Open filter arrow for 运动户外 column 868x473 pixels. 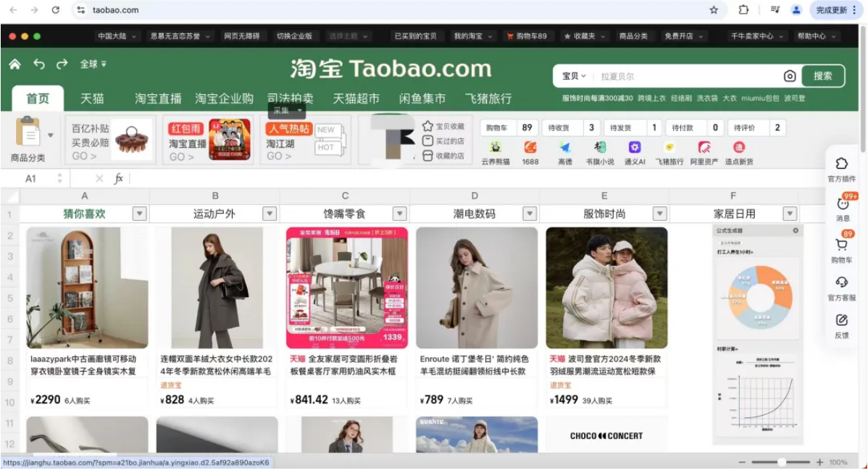270,214
